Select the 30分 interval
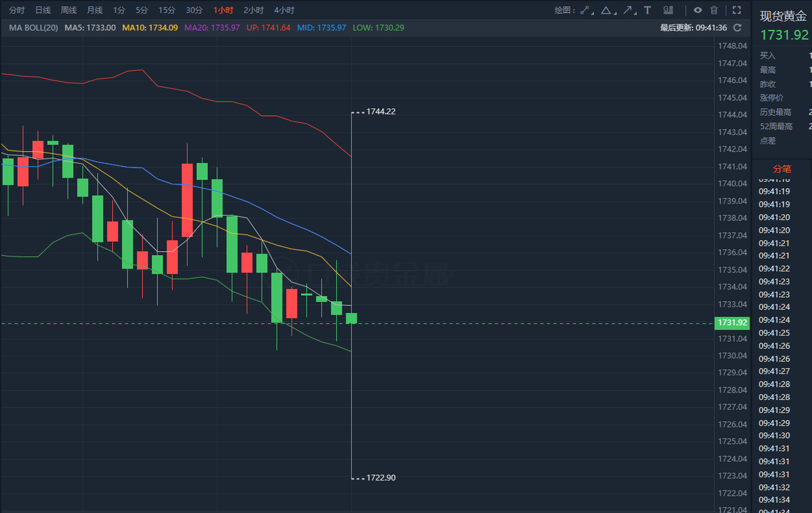This screenshot has width=812, height=513. [194, 10]
